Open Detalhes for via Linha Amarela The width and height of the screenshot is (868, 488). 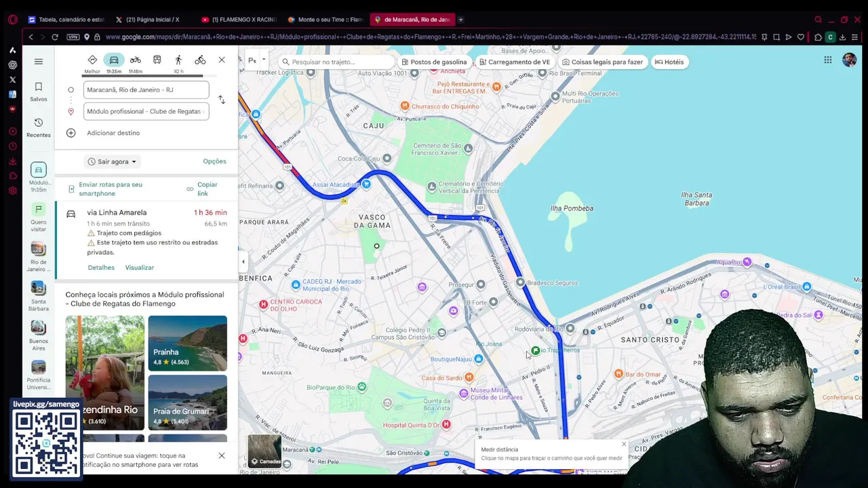tap(101, 268)
